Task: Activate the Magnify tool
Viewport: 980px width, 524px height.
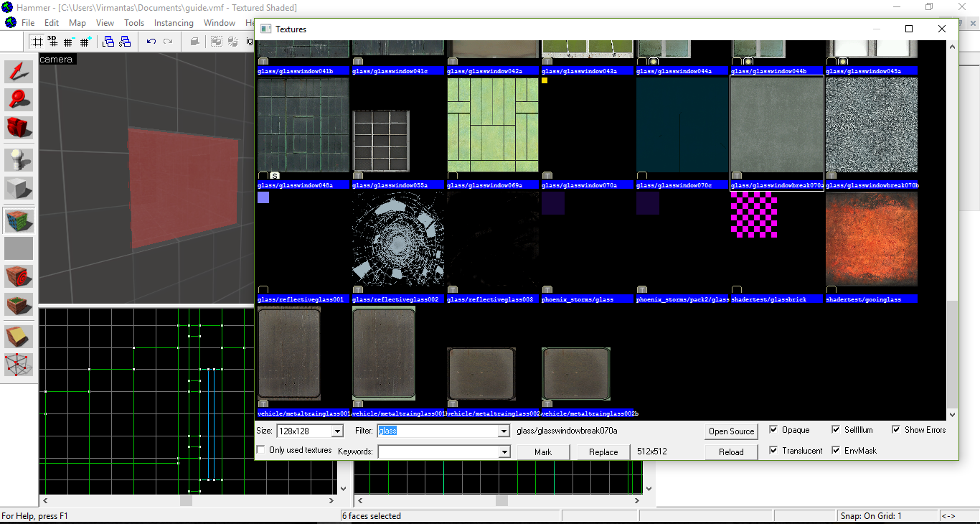Action: (x=19, y=99)
